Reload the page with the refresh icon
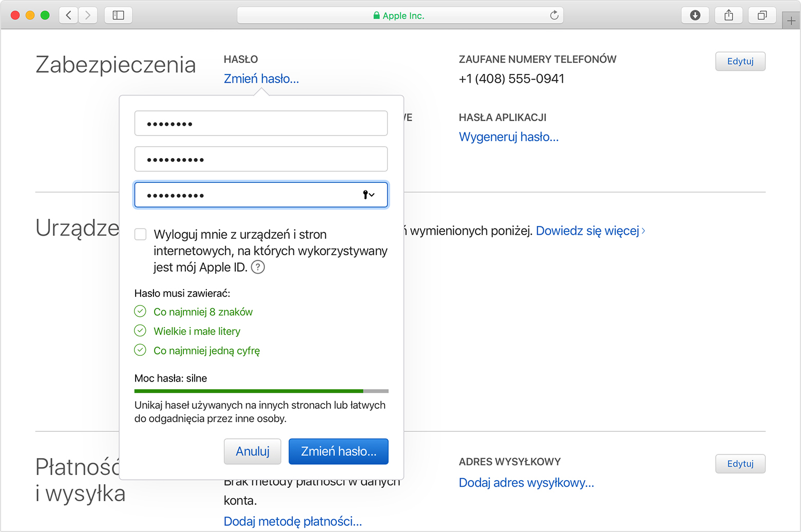The width and height of the screenshot is (801, 532). (x=554, y=15)
